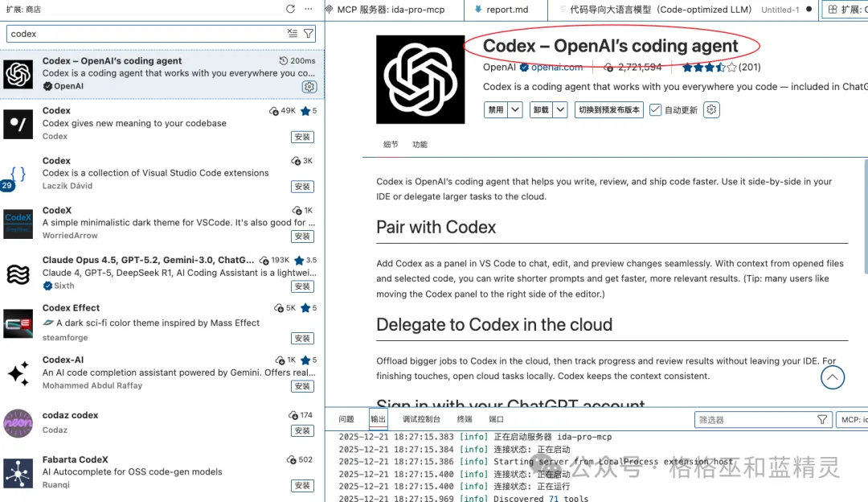Click the OpenAI publisher name in header
This screenshot has width=868, height=502.
click(499, 67)
